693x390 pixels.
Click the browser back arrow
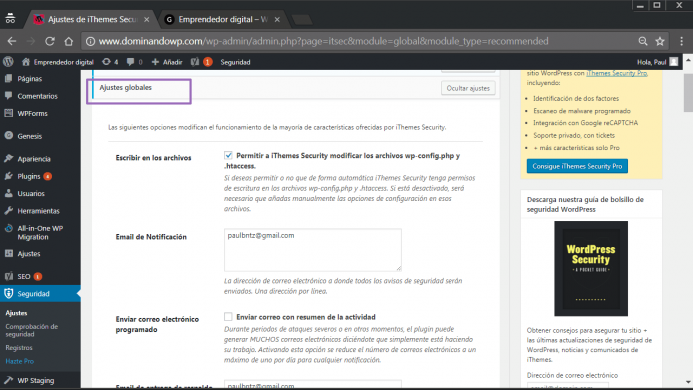[x=12, y=41]
